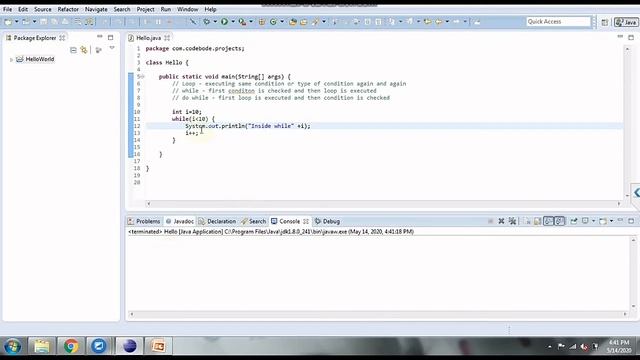Image resolution: width=640 pixels, height=360 pixels.
Task: Open the Debug button dropdown arrow
Action: [215, 22]
